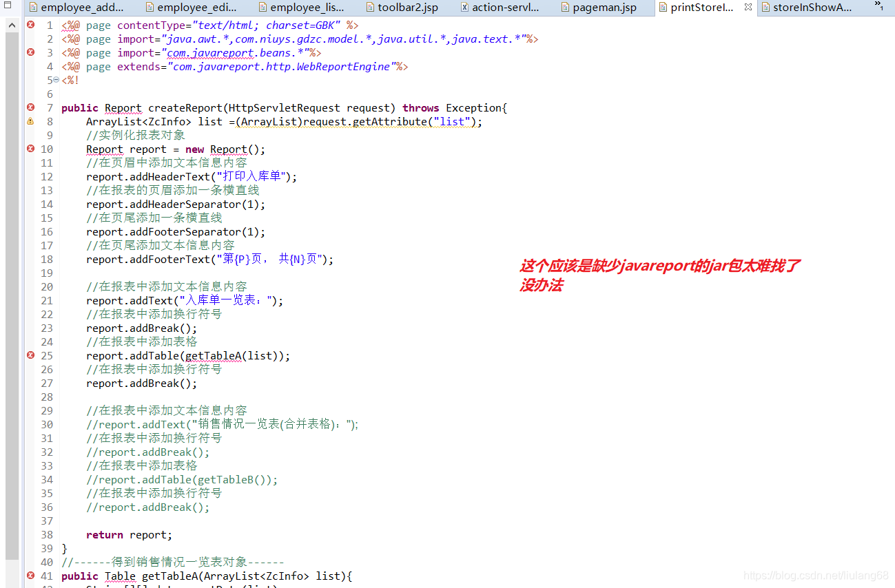895x588 pixels.
Task: Click the closing brace on line 39
Action: [64, 549]
